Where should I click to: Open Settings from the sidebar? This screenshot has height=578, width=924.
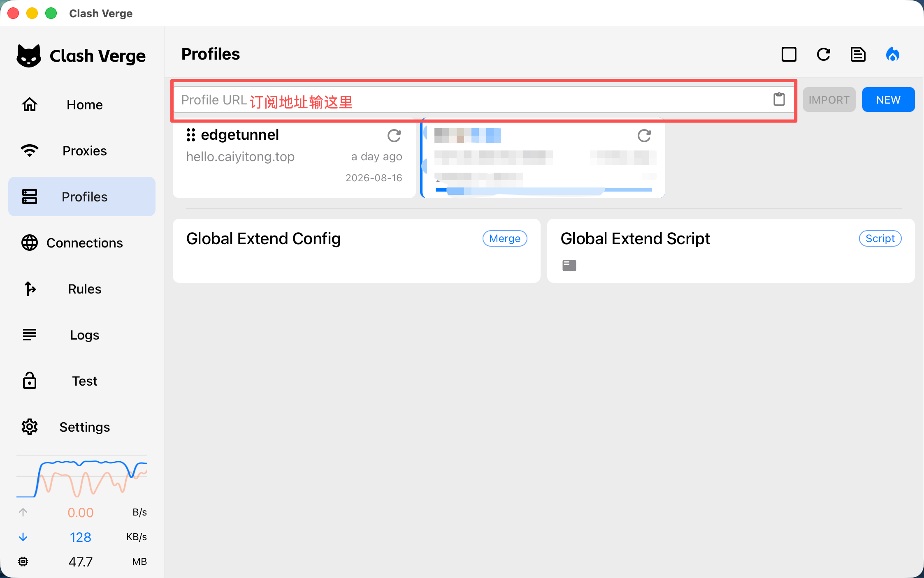click(82, 427)
